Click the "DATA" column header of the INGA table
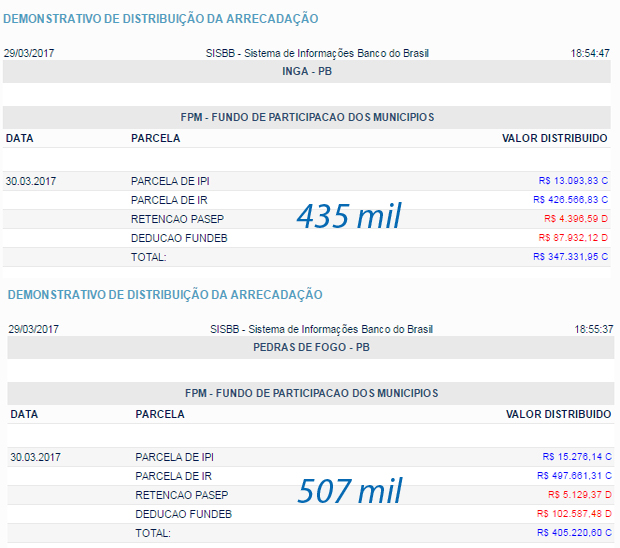The height and width of the screenshot is (548, 620). [19, 138]
